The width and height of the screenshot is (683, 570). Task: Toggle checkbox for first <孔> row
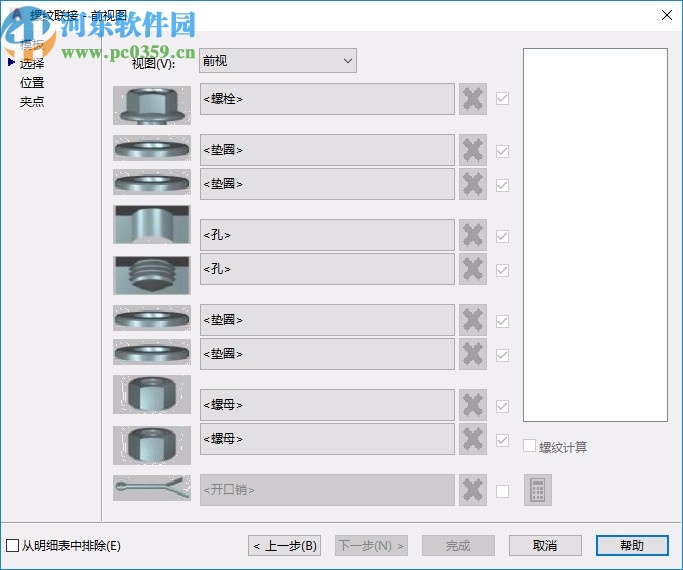502,236
